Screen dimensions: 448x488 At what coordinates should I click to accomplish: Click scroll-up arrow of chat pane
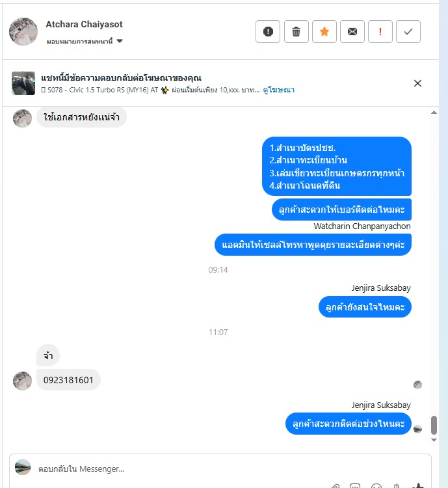pos(434,113)
